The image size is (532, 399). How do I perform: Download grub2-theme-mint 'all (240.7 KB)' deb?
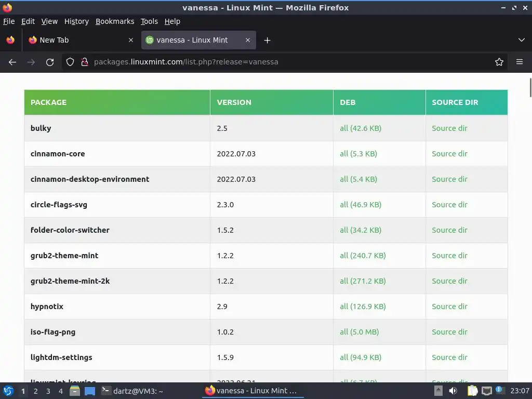pyautogui.click(x=363, y=256)
